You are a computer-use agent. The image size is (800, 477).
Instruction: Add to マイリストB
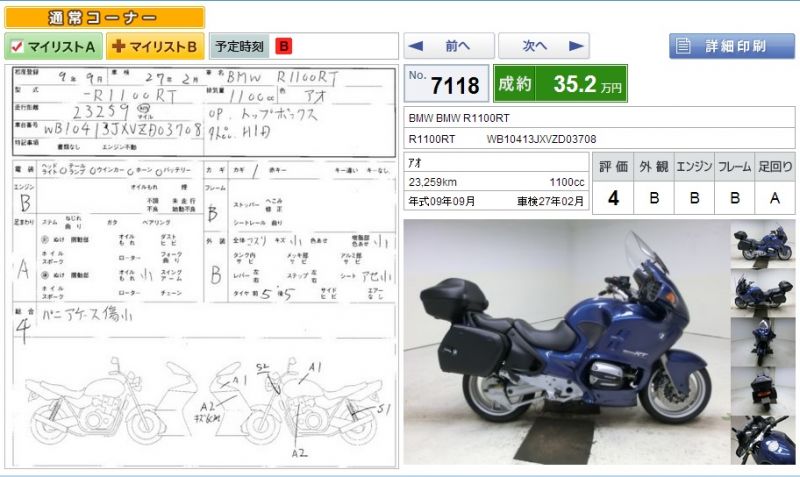point(155,46)
